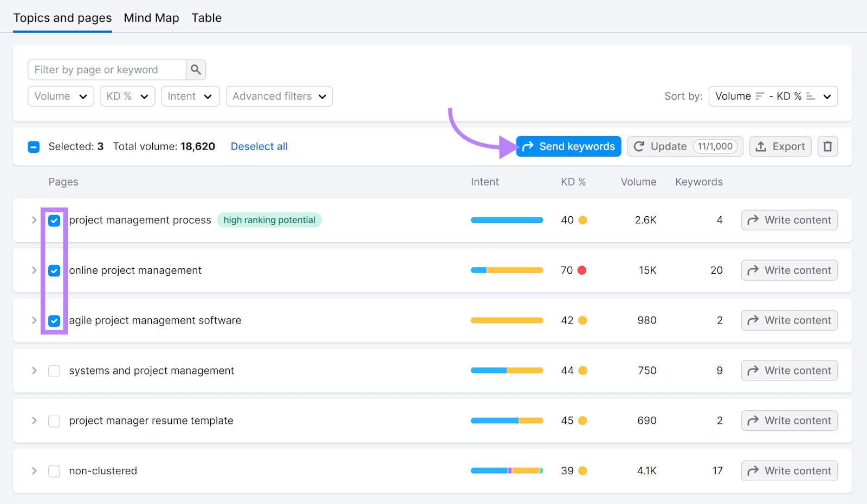867x504 pixels.
Task: Uncheck the online project management checkbox
Action: (x=54, y=270)
